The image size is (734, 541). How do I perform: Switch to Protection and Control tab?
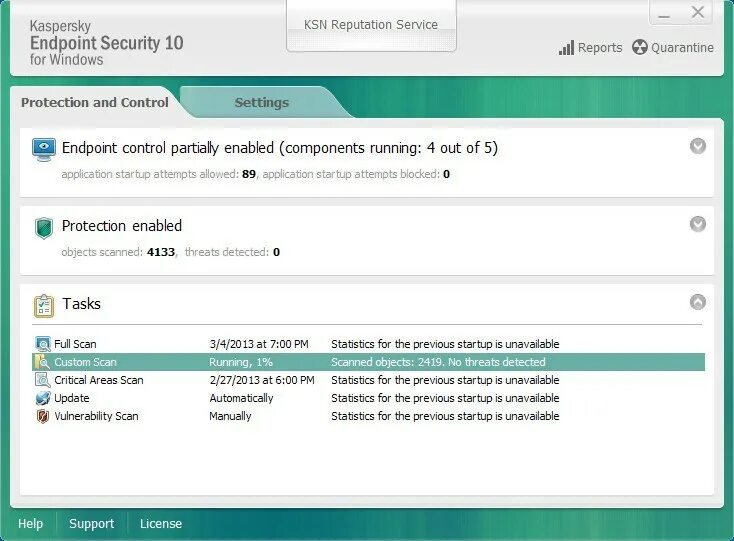[x=95, y=102]
